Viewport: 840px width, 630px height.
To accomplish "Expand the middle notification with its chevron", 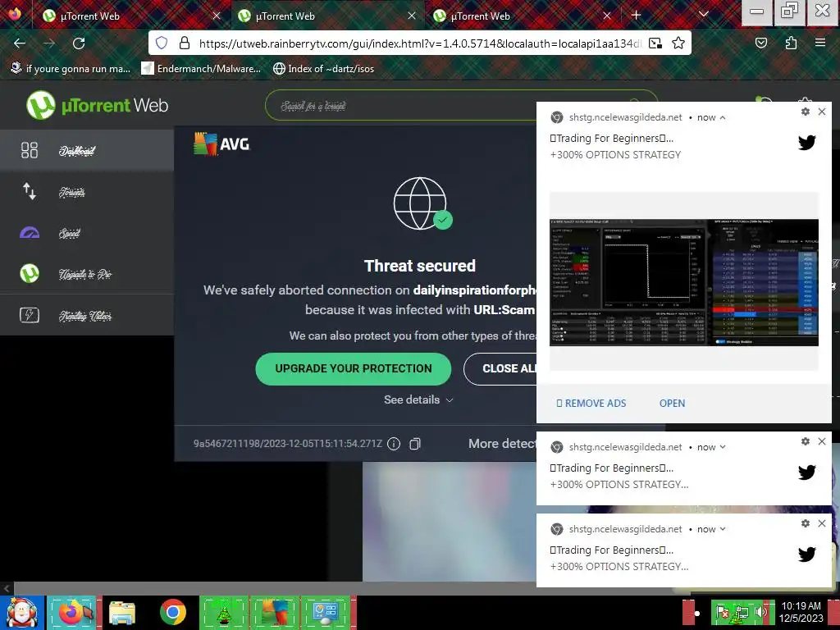I will tap(723, 447).
